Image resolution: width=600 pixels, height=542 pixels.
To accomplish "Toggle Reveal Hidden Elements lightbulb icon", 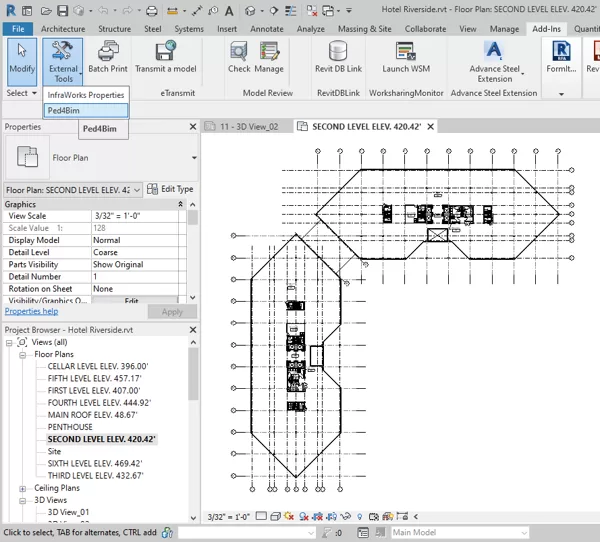I will pyautogui.click(x=359, y=517).
